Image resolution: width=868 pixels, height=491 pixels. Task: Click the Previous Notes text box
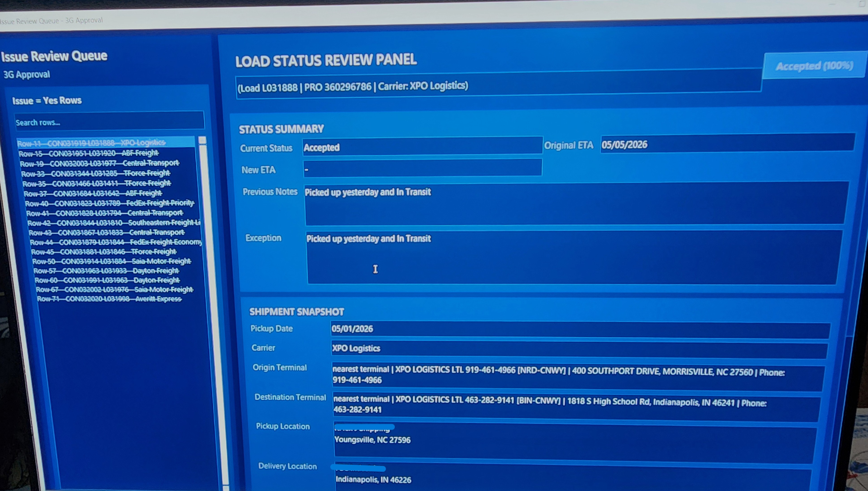[577, 204]
